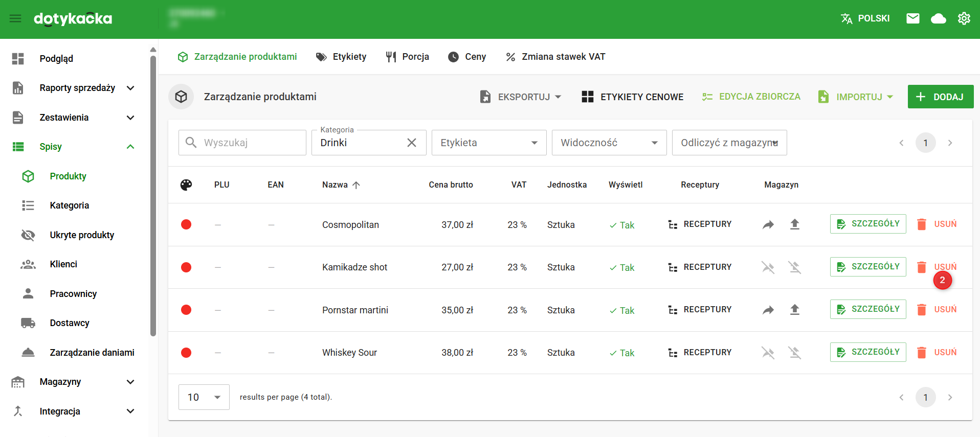Open the hamburger menu icon
980x437 pixels.
pos(16,19)
